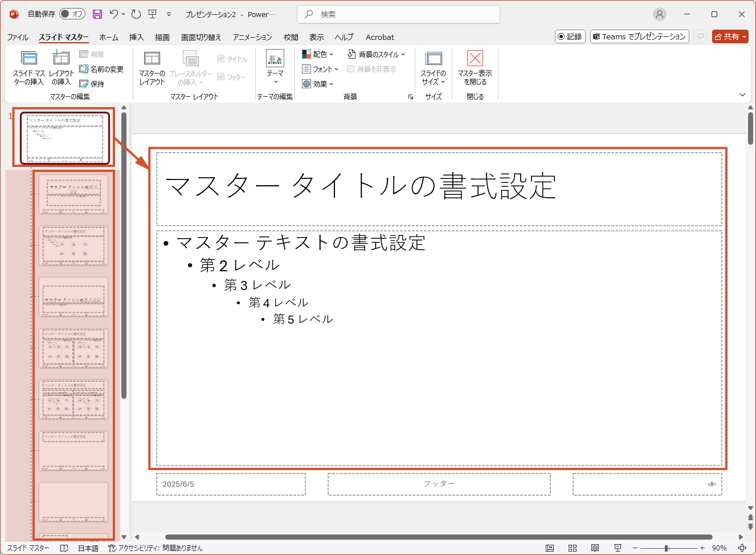Switch to the Draw (描画) tab
Screen dimensions: 756x555
pos(162,37)
